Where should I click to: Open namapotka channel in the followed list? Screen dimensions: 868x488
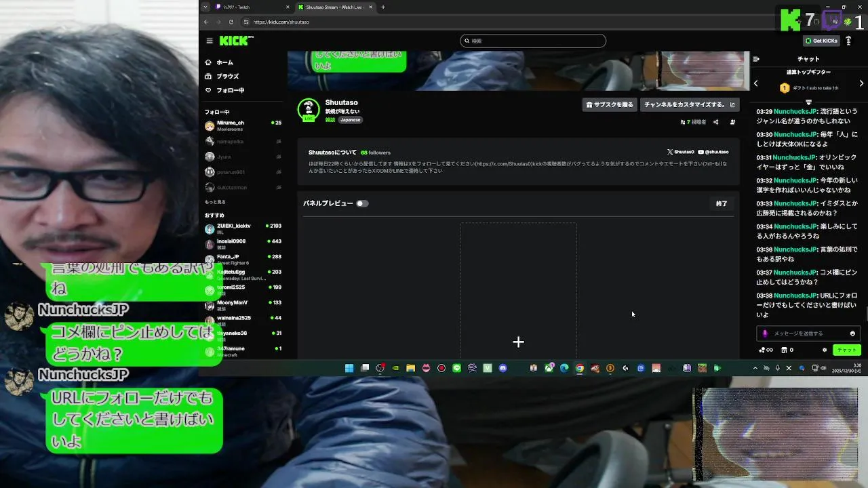[x=243, y=142]
